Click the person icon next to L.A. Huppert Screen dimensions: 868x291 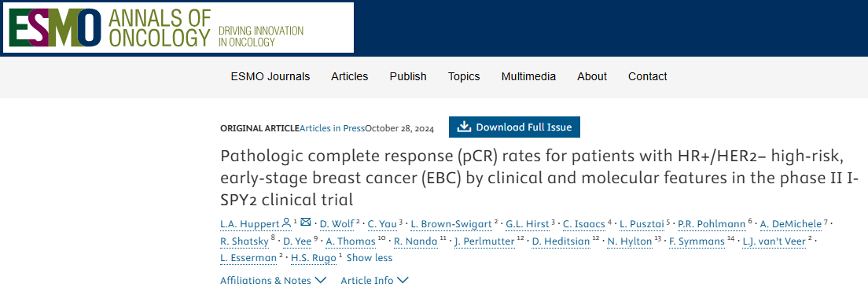pos(286,223)
